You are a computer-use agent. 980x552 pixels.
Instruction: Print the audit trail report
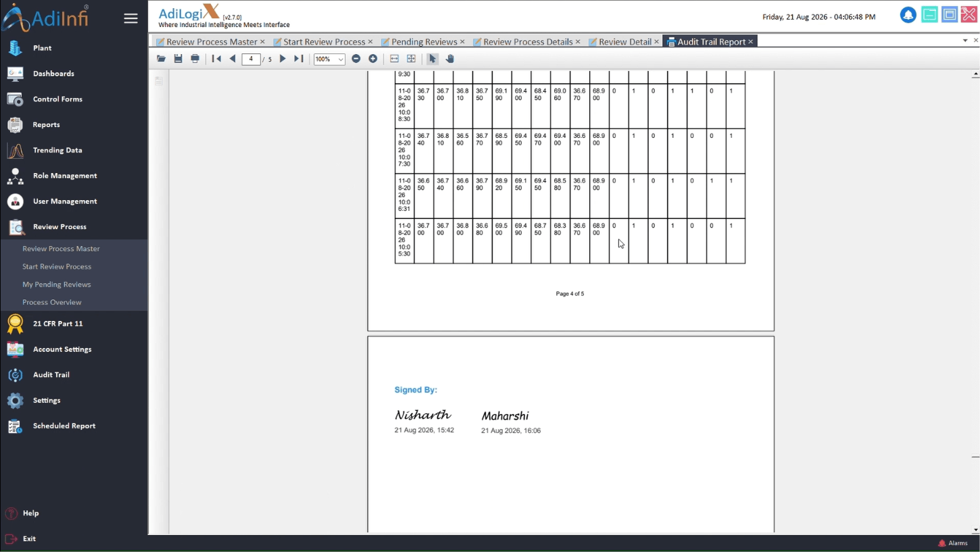pyautogui.click(x=195, y=59)
